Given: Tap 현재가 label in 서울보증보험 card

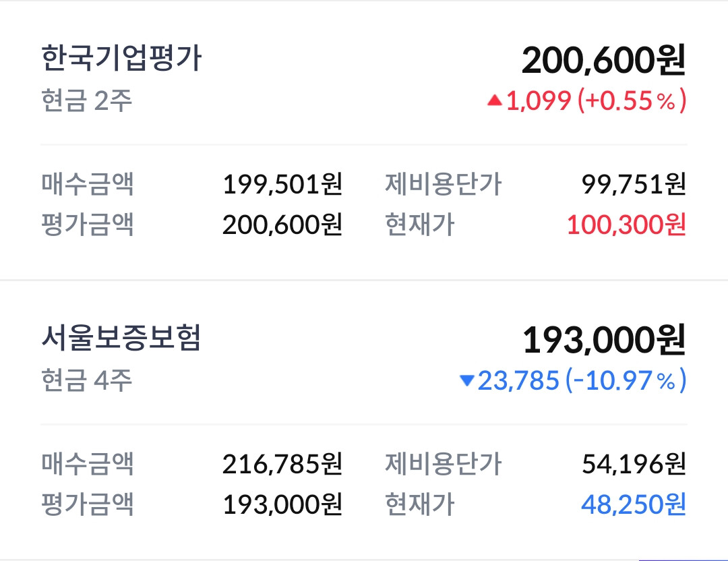Looking at the screenshot, I should [419, 504].
